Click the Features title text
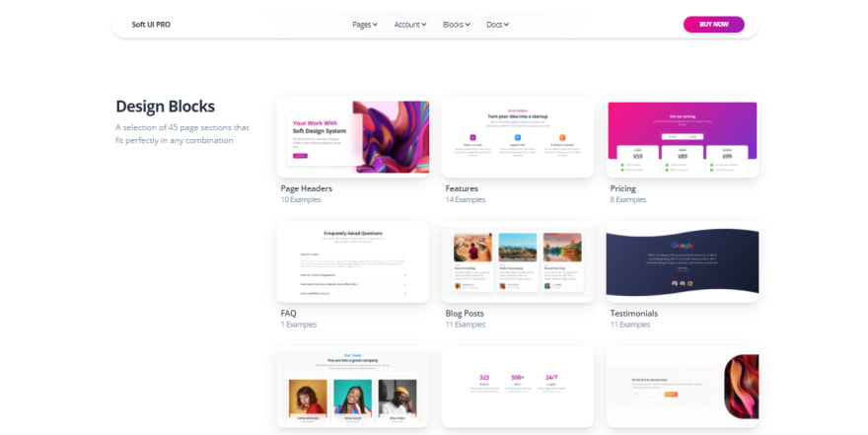The height and width of the screenshot is (435, 868). pos(462,188)
